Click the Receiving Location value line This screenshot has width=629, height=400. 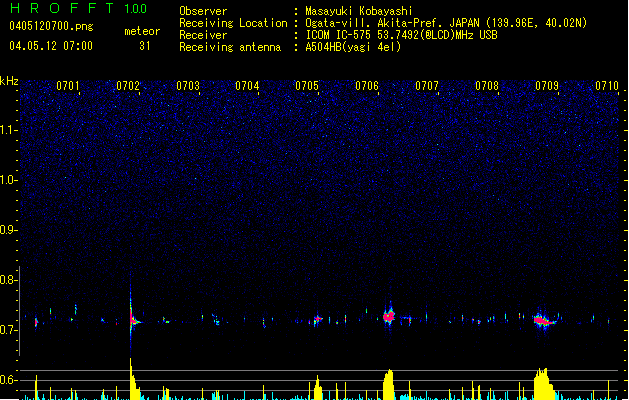pyautogui.click(x=446, y=23)
